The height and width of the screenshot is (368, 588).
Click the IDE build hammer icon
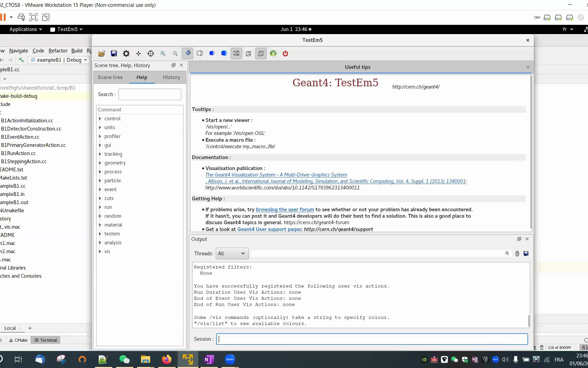point(21,60)
